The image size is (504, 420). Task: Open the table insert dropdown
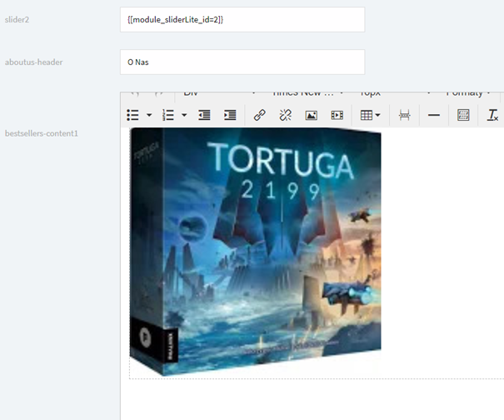point(370,115)
